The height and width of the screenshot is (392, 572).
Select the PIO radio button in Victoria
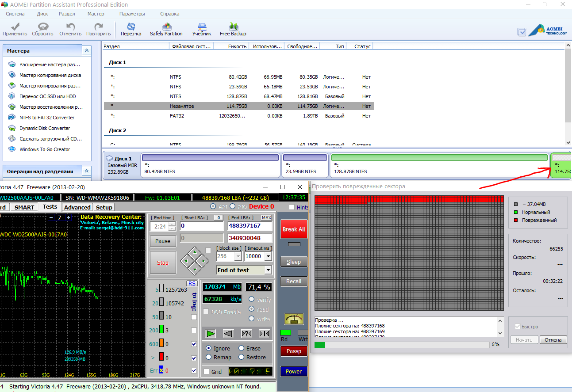click(x=232, y=206)
